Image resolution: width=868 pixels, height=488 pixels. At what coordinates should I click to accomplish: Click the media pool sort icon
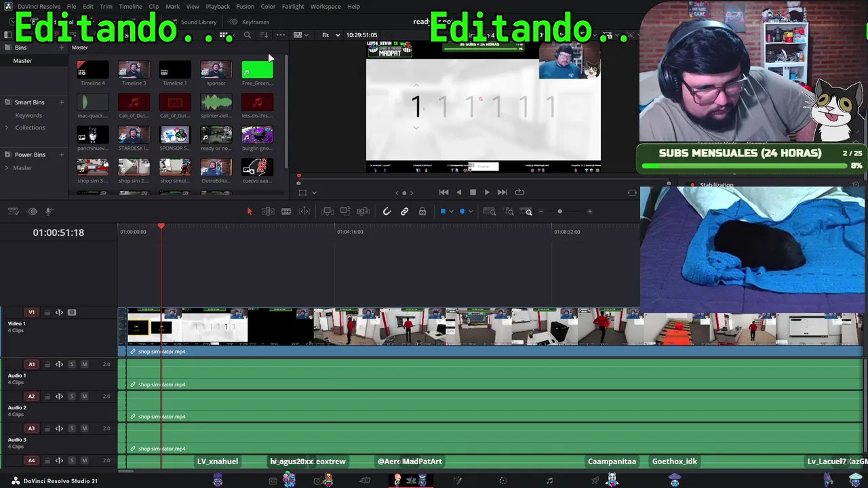click(x=264, y=35)
